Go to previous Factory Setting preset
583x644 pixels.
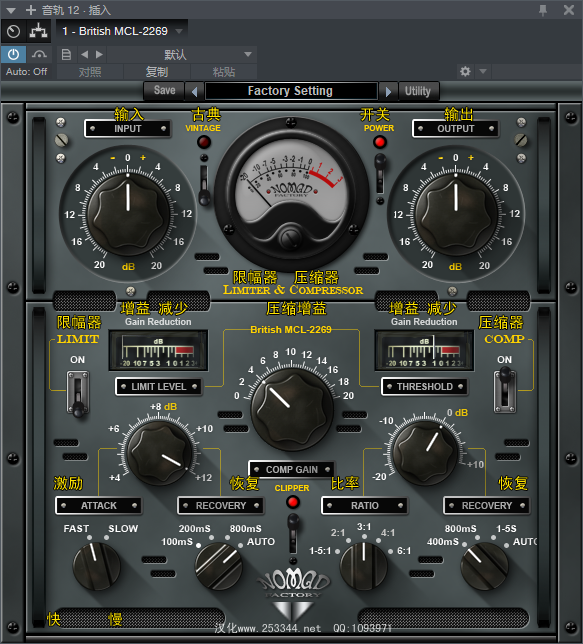[194, 91]
